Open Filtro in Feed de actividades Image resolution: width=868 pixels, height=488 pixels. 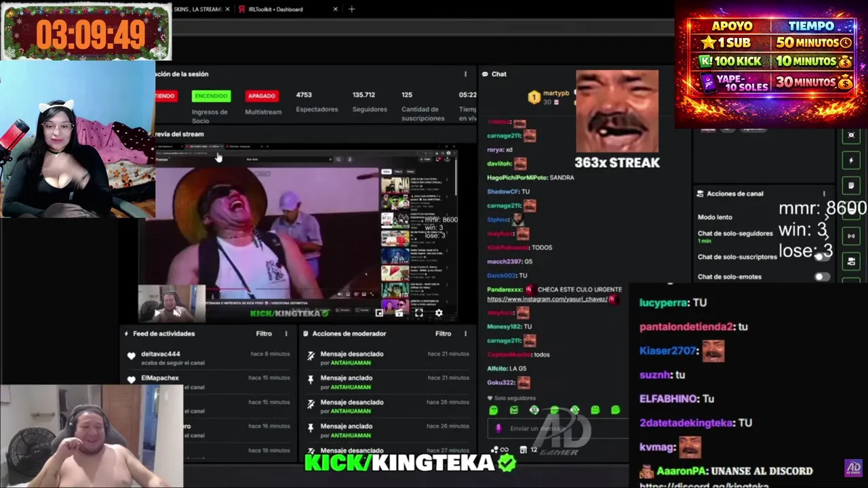coord(264,333)
